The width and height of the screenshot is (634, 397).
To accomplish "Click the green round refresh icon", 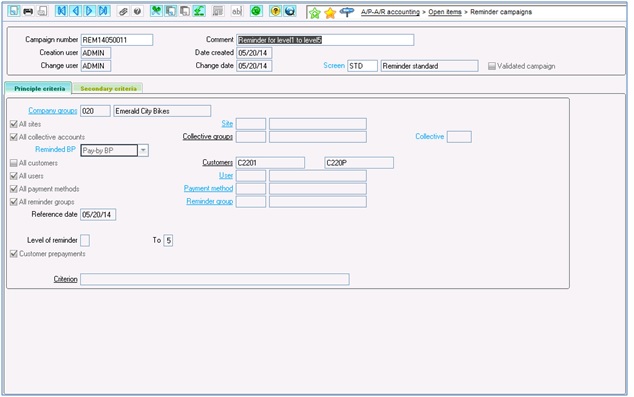I will click(256, 11).
